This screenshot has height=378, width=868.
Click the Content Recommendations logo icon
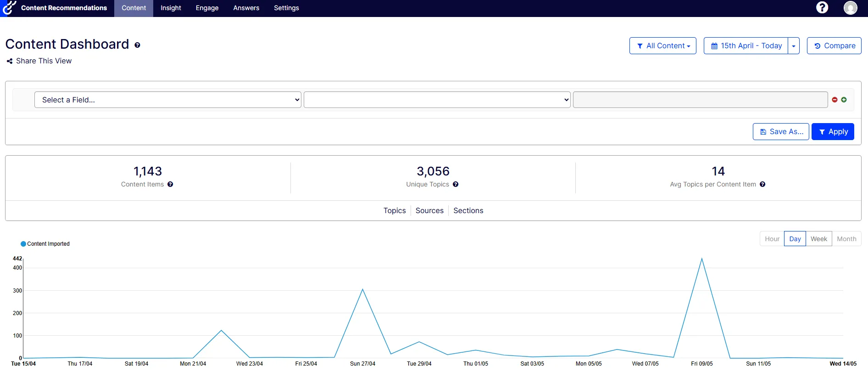coord(9,8)
